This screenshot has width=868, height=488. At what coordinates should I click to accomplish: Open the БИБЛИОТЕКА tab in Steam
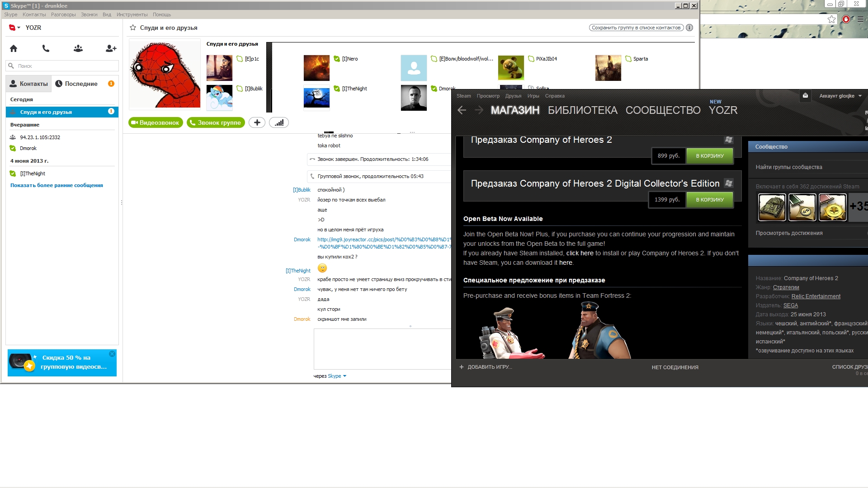point(582,110)
